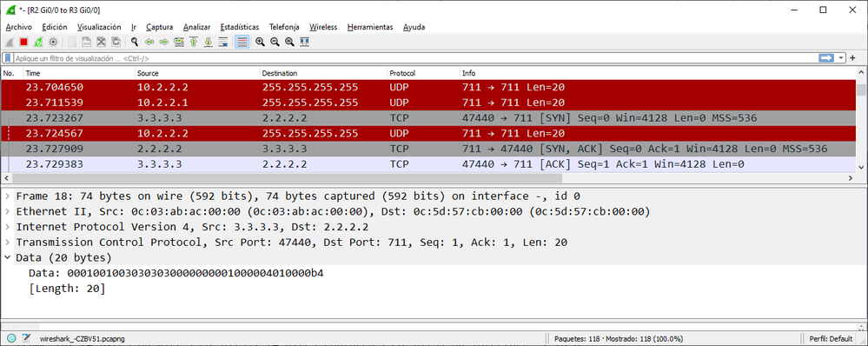
Task: Toggle auto-scroll during live capture
Action: pos(223,42)
